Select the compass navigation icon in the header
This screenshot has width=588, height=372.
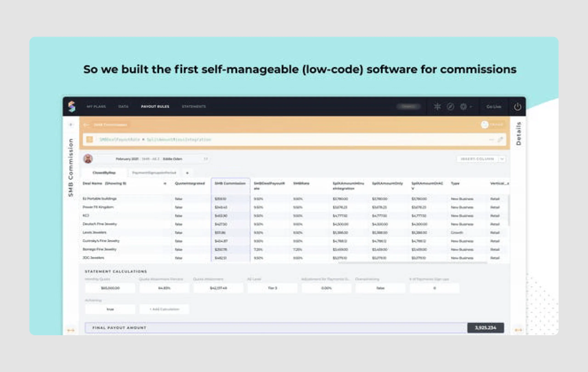450,107
